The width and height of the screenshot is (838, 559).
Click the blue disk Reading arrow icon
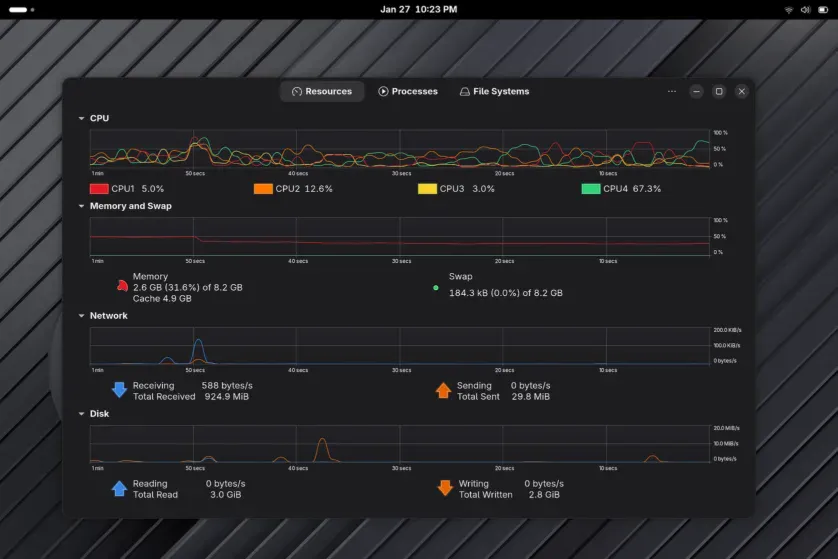coord(119,488)
